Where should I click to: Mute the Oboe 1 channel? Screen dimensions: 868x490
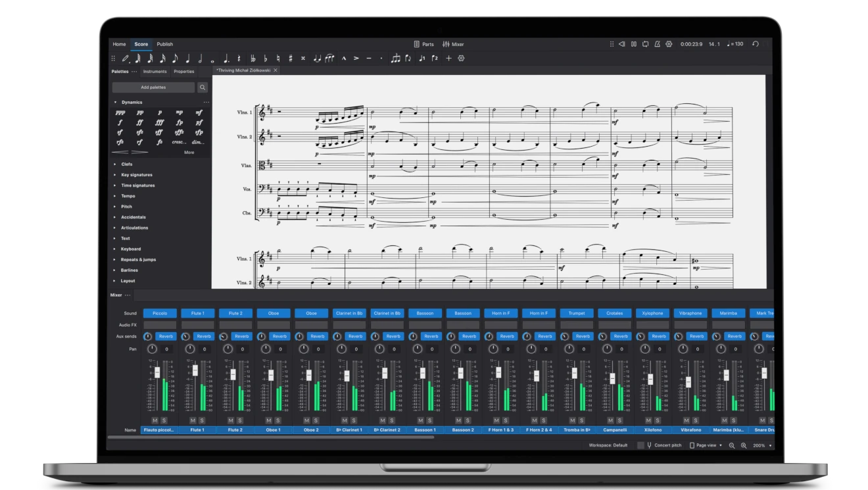(269, 420)
